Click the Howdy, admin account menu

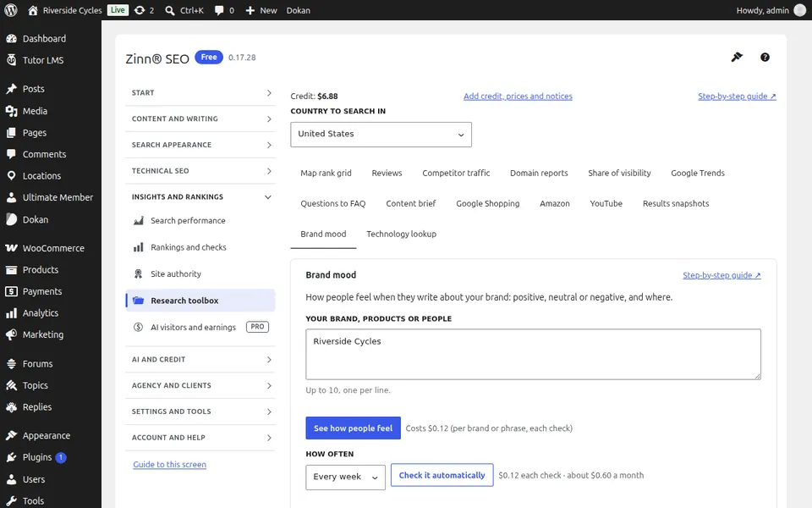point(771,10)
